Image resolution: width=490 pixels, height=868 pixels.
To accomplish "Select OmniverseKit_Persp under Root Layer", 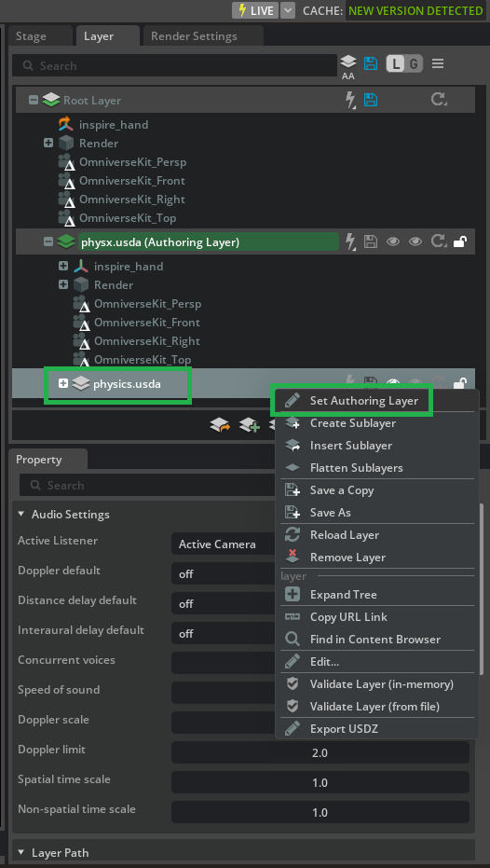I will coord(132,162).
